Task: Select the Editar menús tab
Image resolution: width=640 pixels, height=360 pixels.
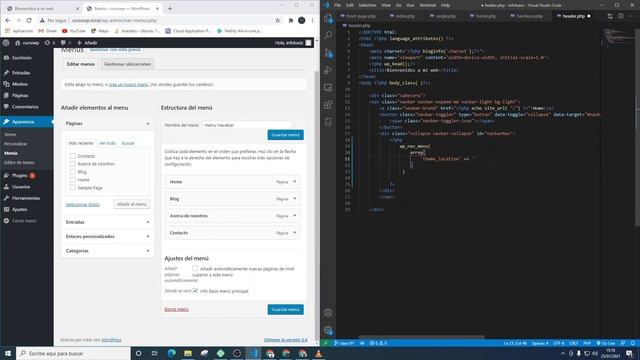Action: coord(80,64)
